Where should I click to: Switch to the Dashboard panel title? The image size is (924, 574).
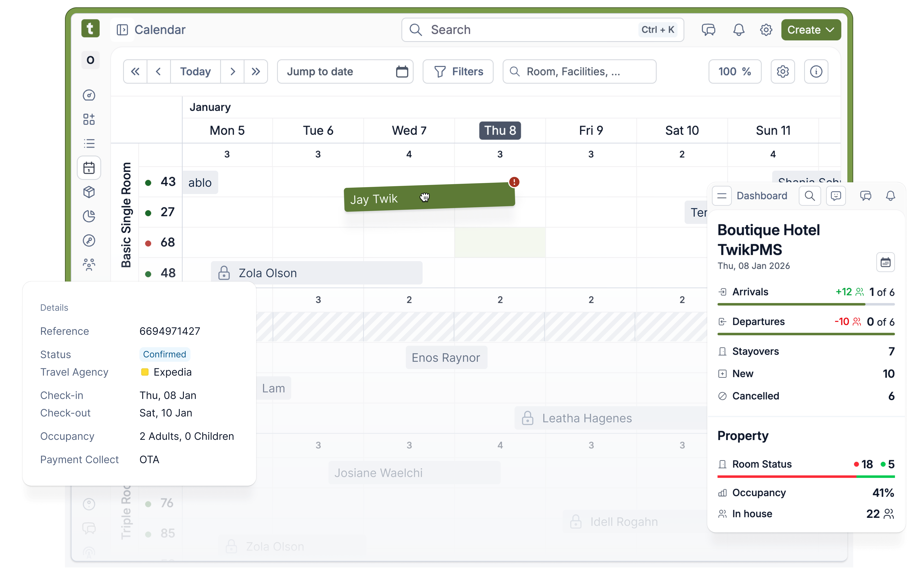point(762,195)
